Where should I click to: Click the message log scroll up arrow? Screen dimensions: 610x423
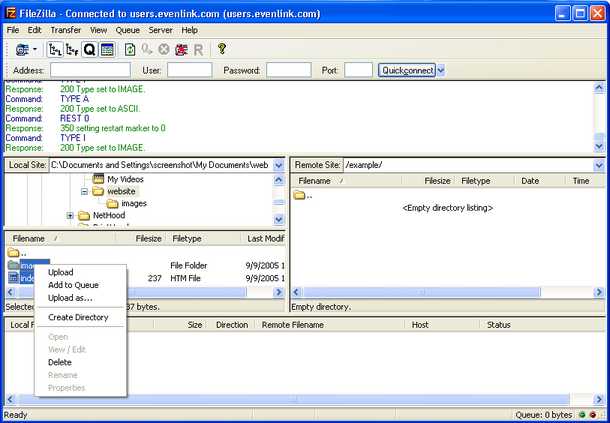[599, 88]
